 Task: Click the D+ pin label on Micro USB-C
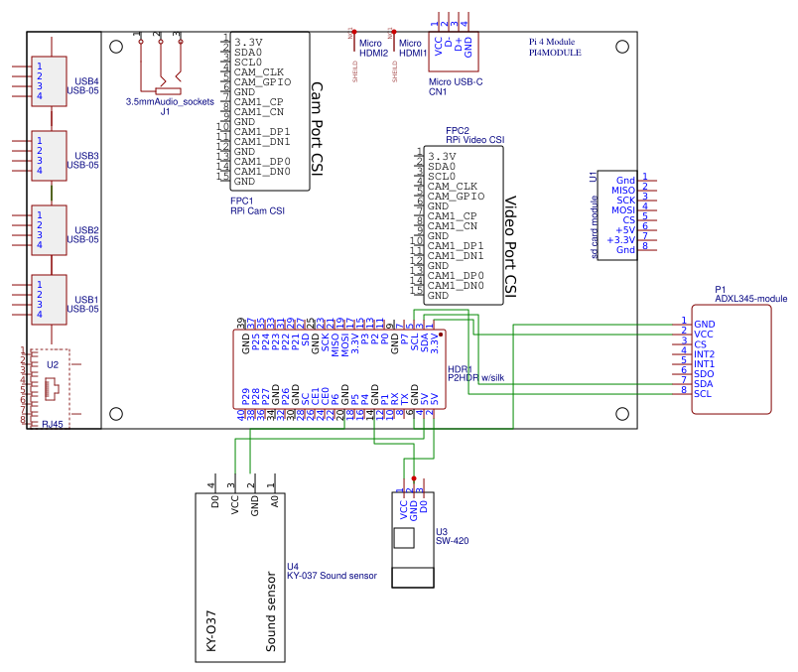459,44
